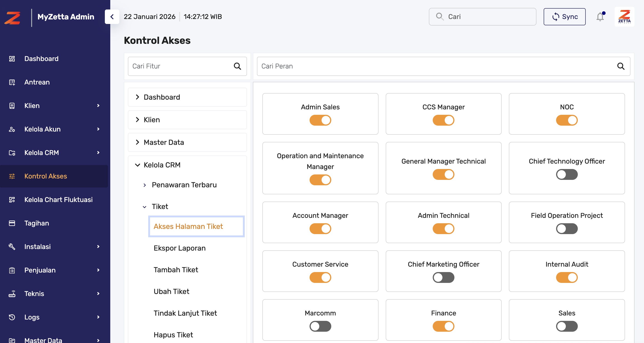Select the Dashboard icon in sidebar

coord(12,59)
